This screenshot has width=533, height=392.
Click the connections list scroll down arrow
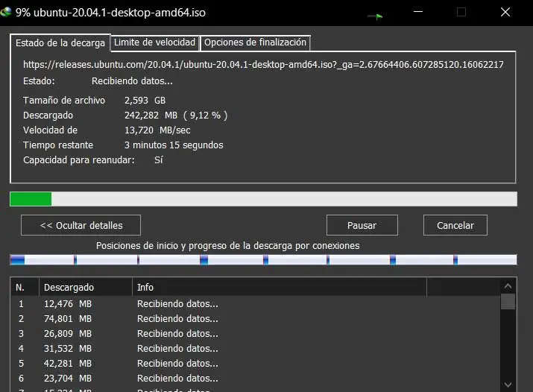[x=508, y=385]
